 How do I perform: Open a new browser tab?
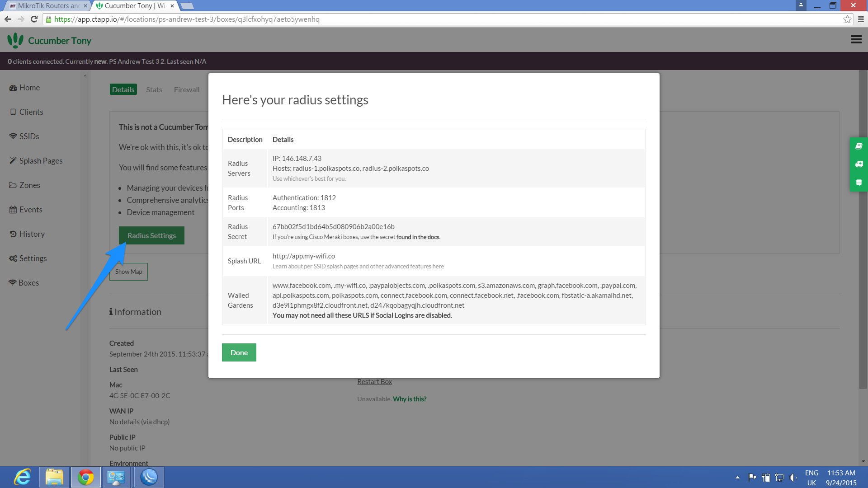(187, 6)
